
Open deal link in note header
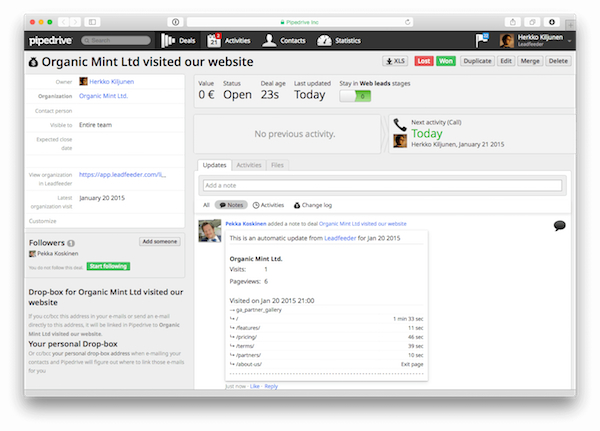363,224
